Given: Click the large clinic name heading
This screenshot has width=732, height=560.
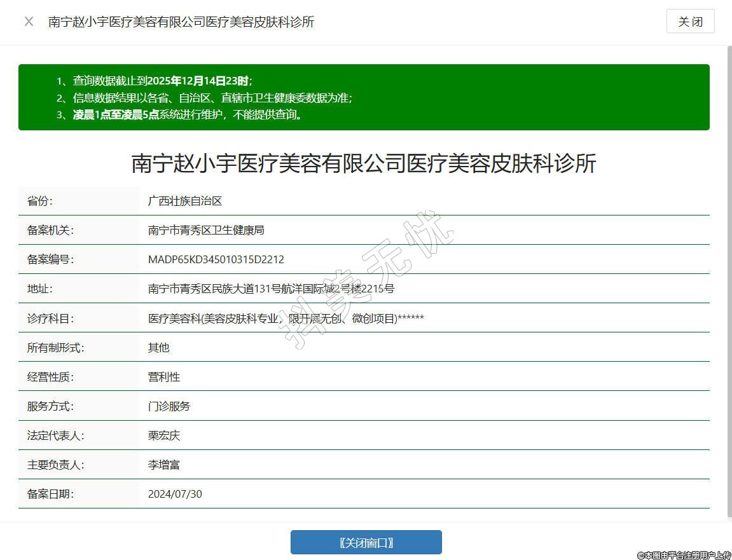Looking at the screenshot, I should point(364,163).
